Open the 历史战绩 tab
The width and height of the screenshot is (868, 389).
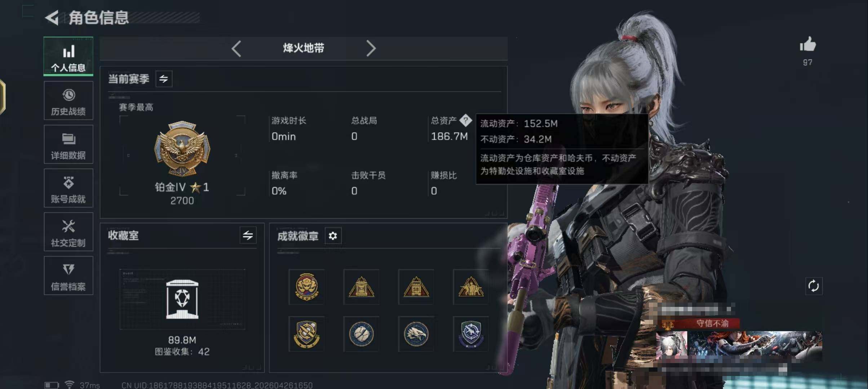(68, 100)
